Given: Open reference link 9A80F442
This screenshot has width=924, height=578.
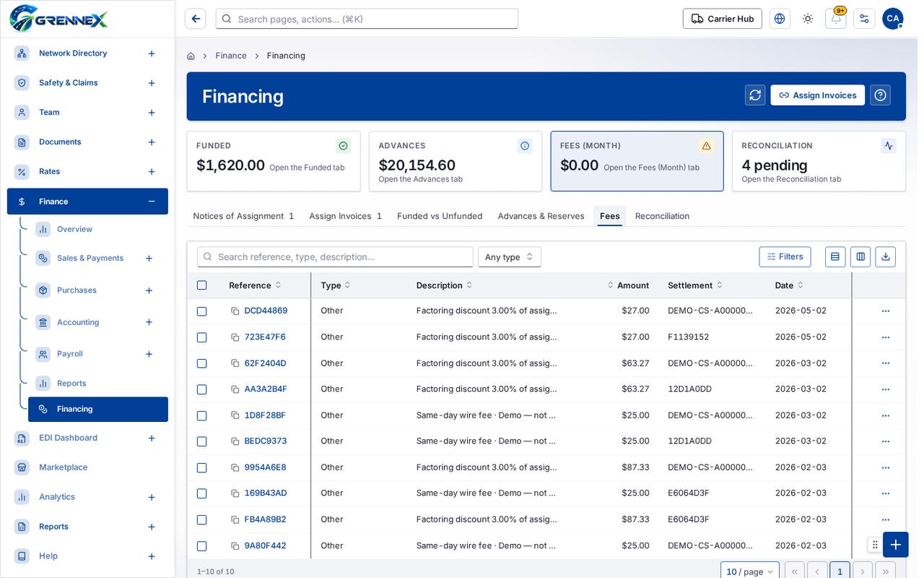Looking at the screenshot, I should [265, 545].
